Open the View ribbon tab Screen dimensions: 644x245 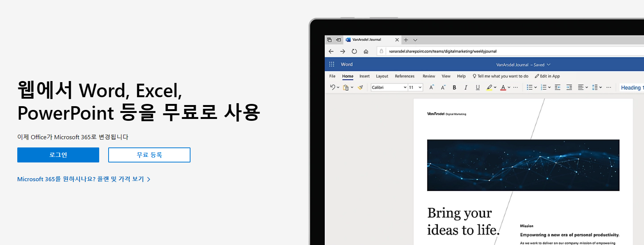click(446, 76)
